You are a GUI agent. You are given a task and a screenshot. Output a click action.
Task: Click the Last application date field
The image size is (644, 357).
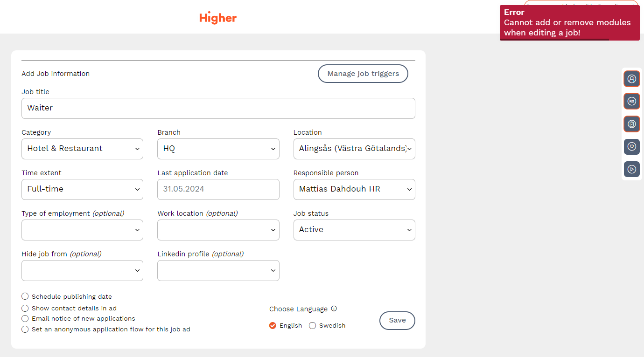(218, 189)
